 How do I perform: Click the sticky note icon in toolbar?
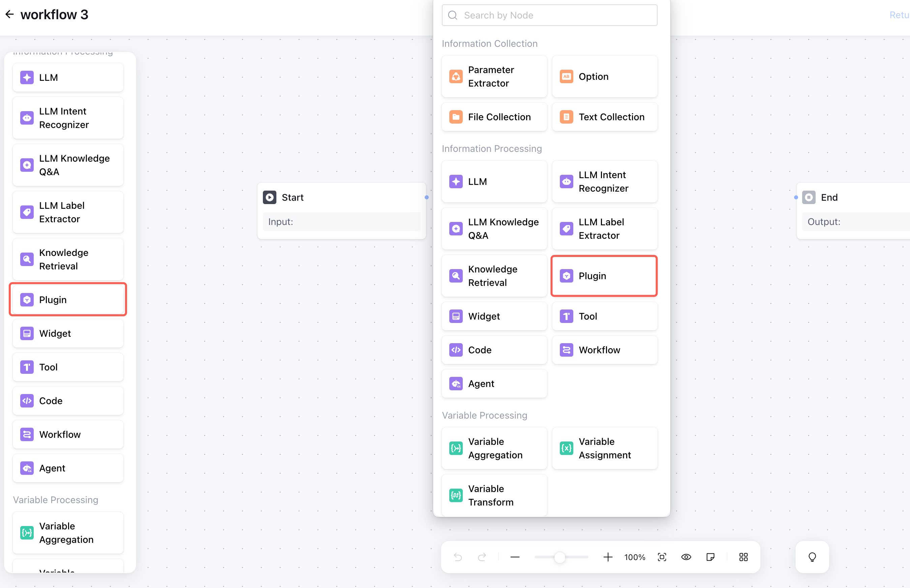click(710, 557)
